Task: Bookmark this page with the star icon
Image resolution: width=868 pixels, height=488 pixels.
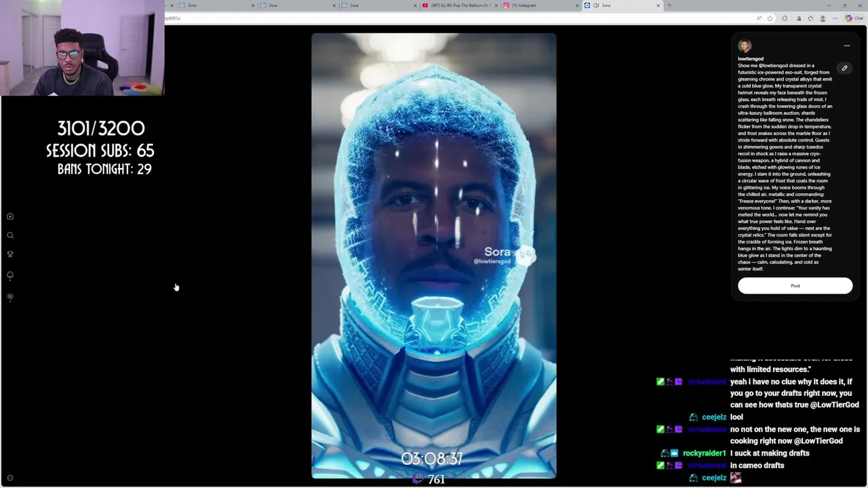Action: (x=770, y=18)
